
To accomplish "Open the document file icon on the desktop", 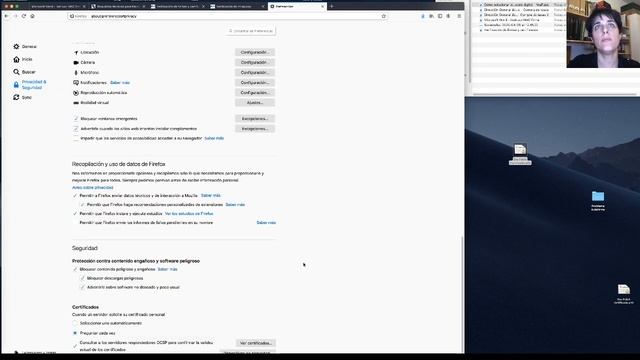I will tap(520, 149).
